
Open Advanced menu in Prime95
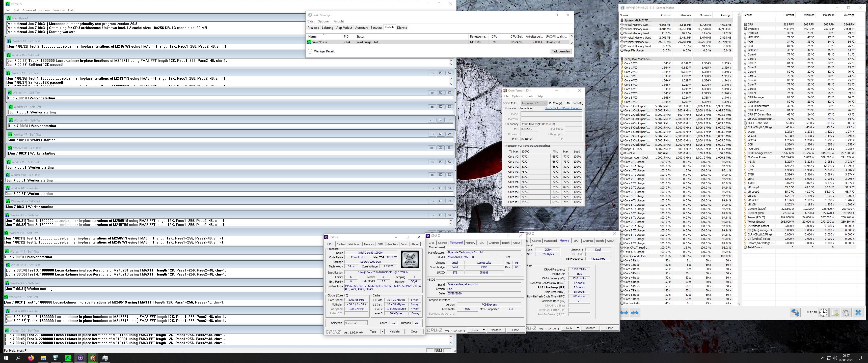tap(29, 10)
